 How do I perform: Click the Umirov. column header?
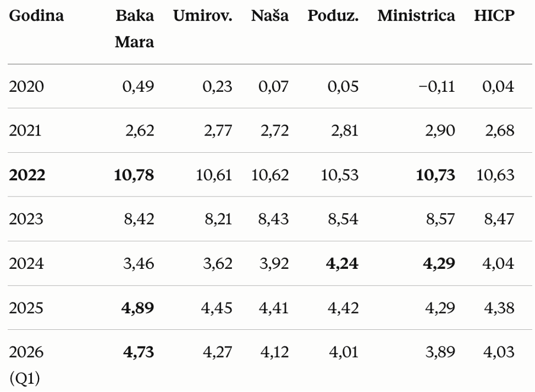click(202, 16)
